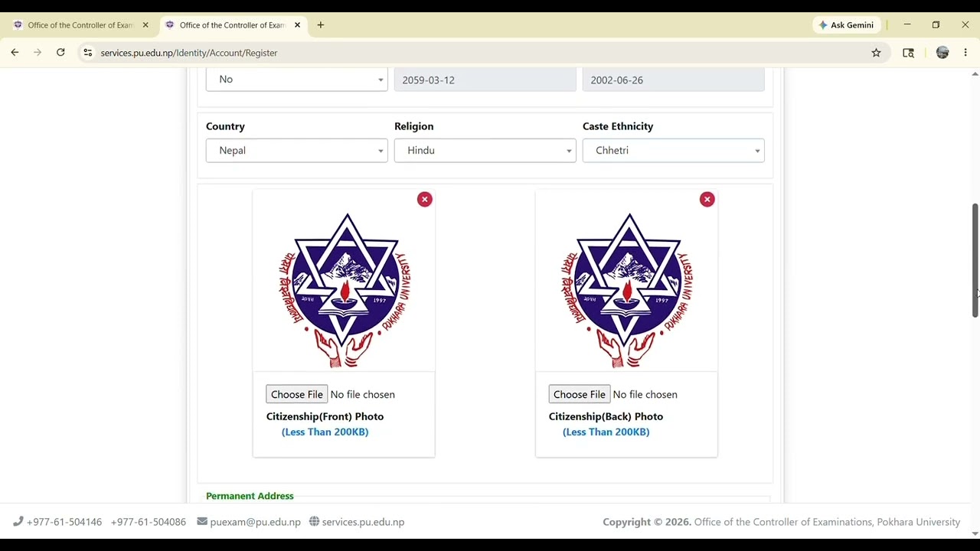Choose File for Citizenship Back Photo
This screenshot has height=551, width=980.
pyautogui.click(x=580, y=394)
